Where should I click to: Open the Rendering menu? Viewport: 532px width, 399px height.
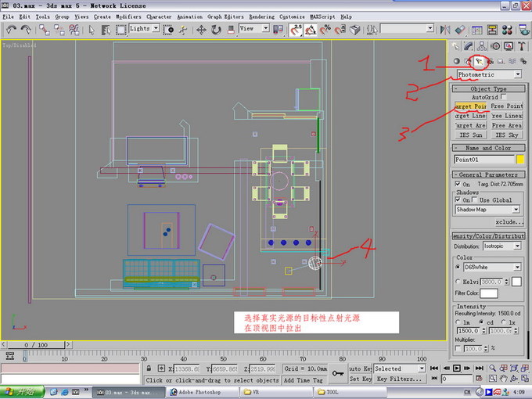click(261, 16)
